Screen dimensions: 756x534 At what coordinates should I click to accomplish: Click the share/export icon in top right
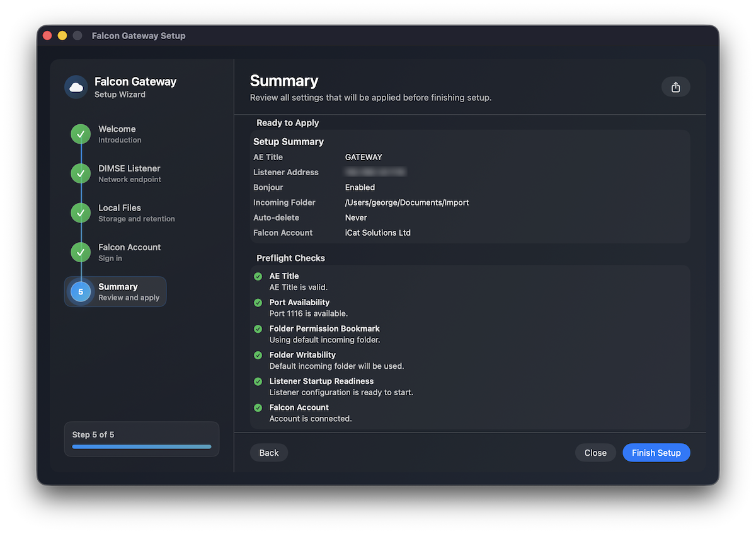coord(675,86)
